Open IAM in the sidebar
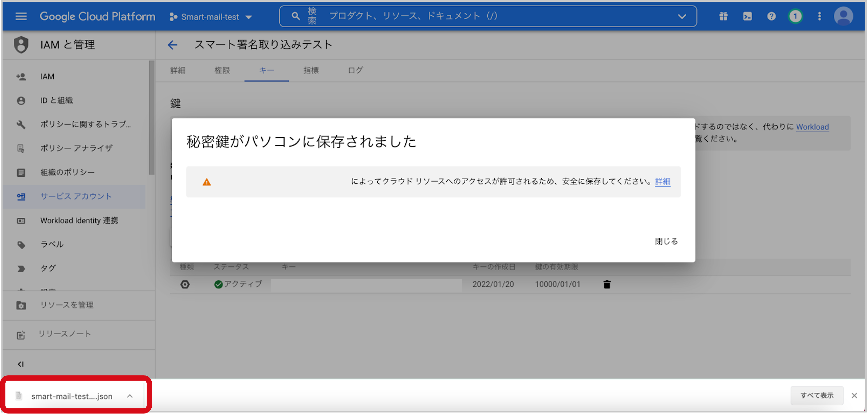 point(74,76)
